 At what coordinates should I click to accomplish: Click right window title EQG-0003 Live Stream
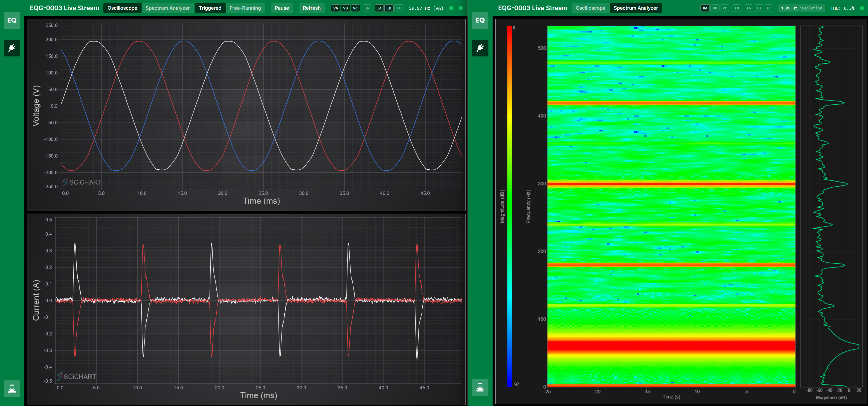[532, 8]
